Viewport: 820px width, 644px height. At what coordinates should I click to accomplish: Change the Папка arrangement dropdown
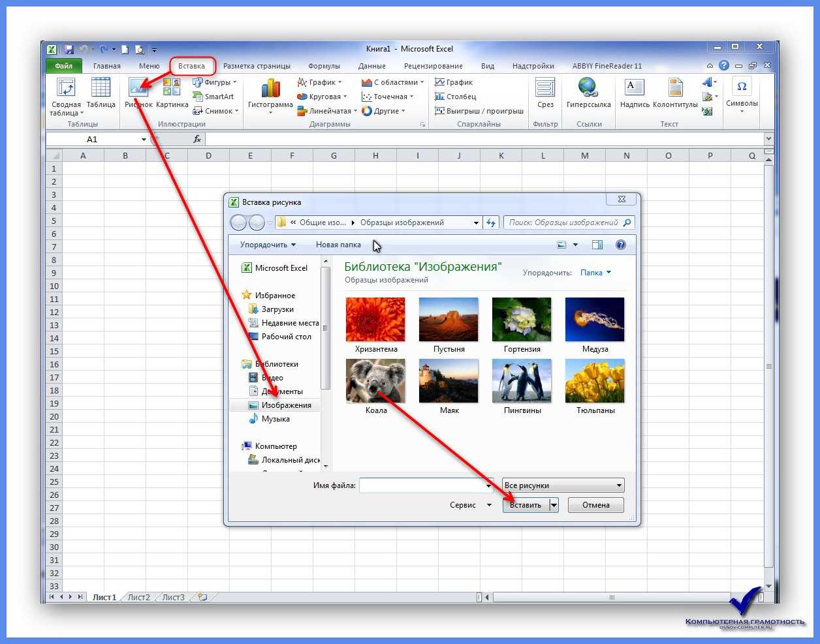tap(595, 273)
